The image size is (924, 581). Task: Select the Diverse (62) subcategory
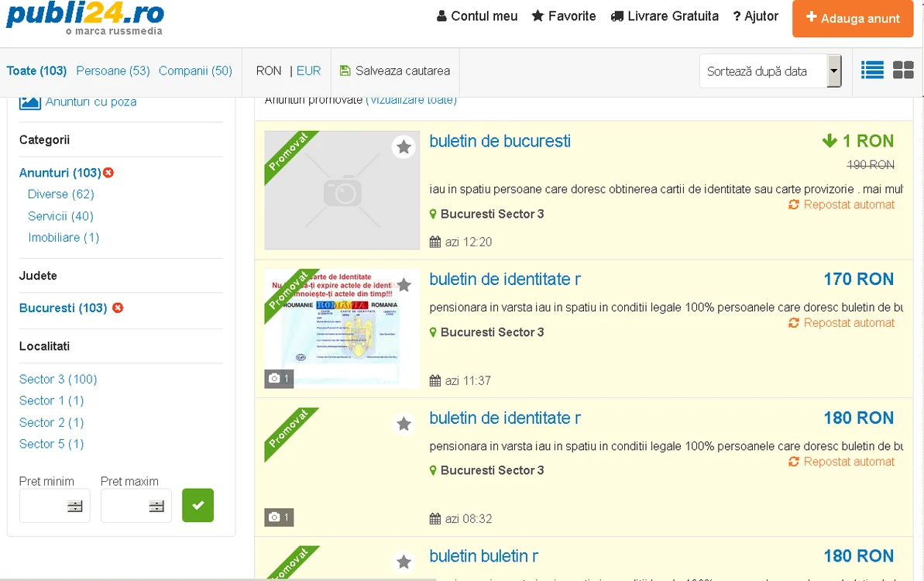pyautogui.click(x=60, y=194)
